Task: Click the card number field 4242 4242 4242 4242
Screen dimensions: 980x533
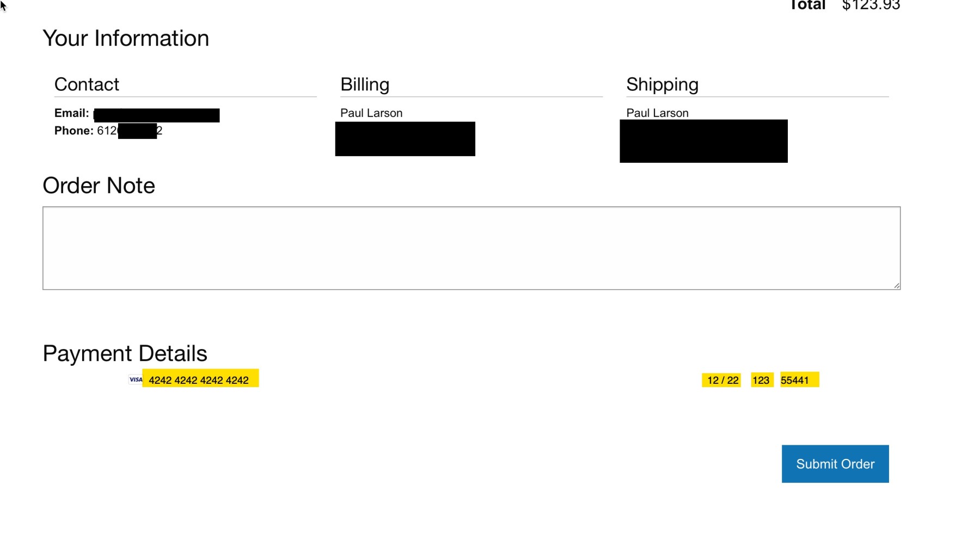Action: [199, 380]
